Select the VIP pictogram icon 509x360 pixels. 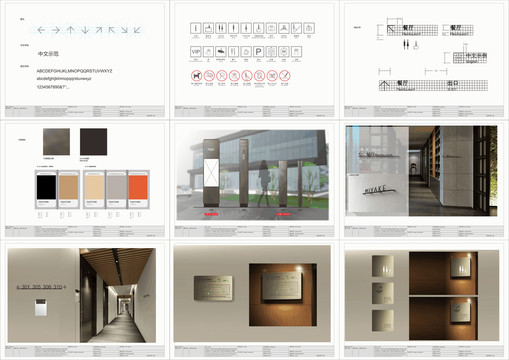[x=196, y=52]
